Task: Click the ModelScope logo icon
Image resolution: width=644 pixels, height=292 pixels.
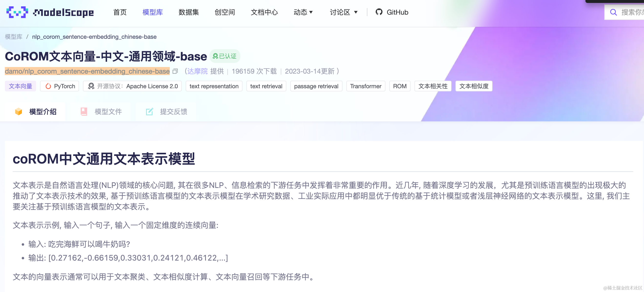Action: tap(17, 12)
